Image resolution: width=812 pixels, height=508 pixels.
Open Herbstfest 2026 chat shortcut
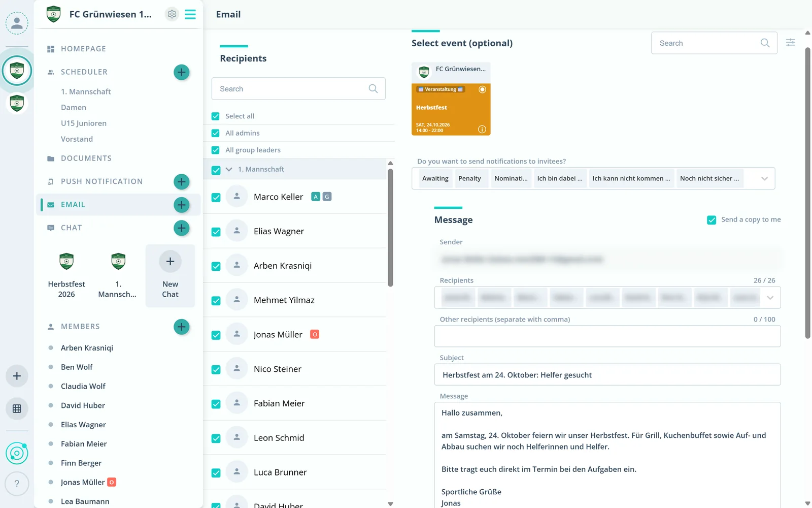pyautogui.click(x=66, y=275)
